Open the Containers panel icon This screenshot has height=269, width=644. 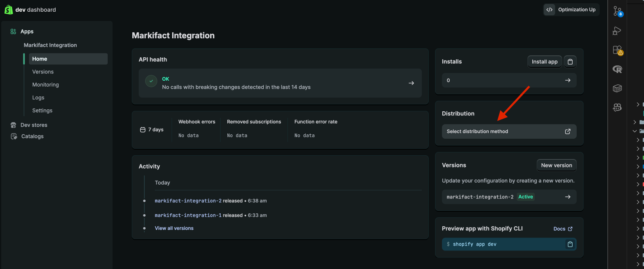tap(617, 88)
